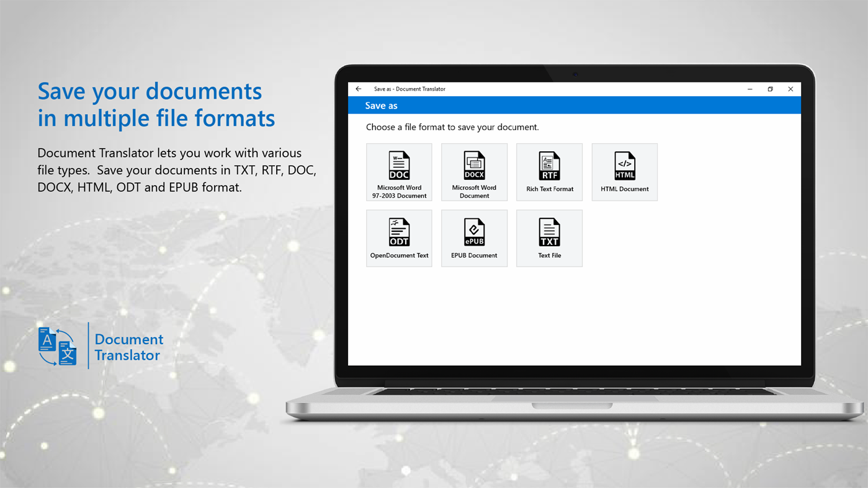Choose the Text File option
The image size is (868, 488).
pos(549,237)
